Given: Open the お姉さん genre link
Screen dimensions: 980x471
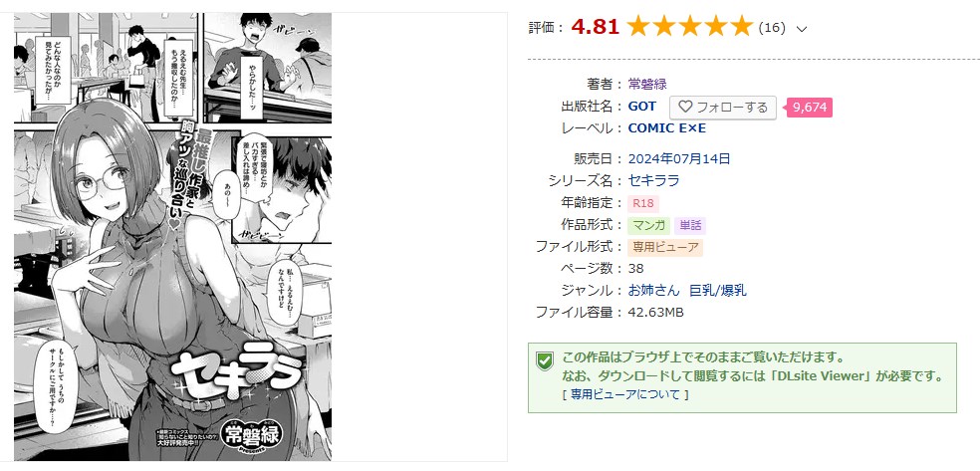Looking at the screenshot, I should 653,291.
